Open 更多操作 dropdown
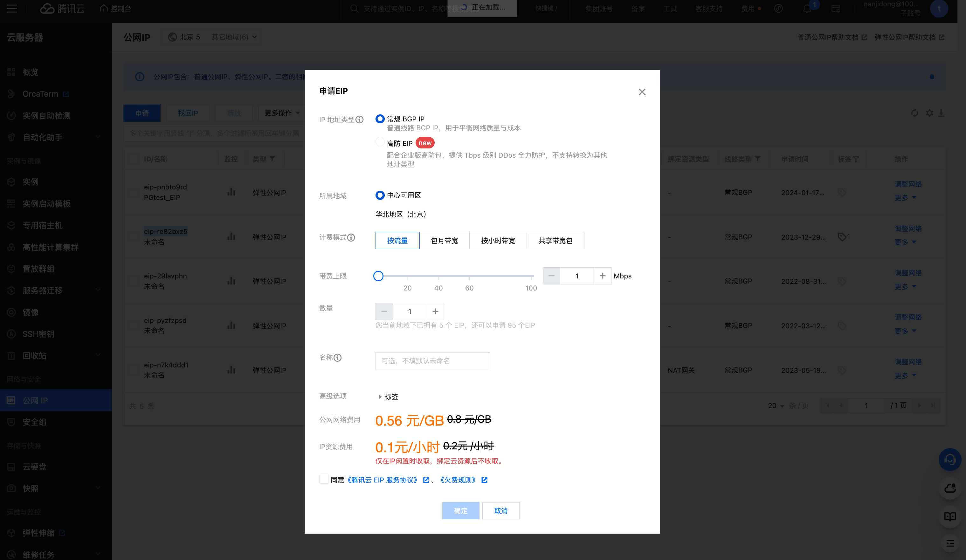This screenshot has width=966, height=560. coord(282,113)
